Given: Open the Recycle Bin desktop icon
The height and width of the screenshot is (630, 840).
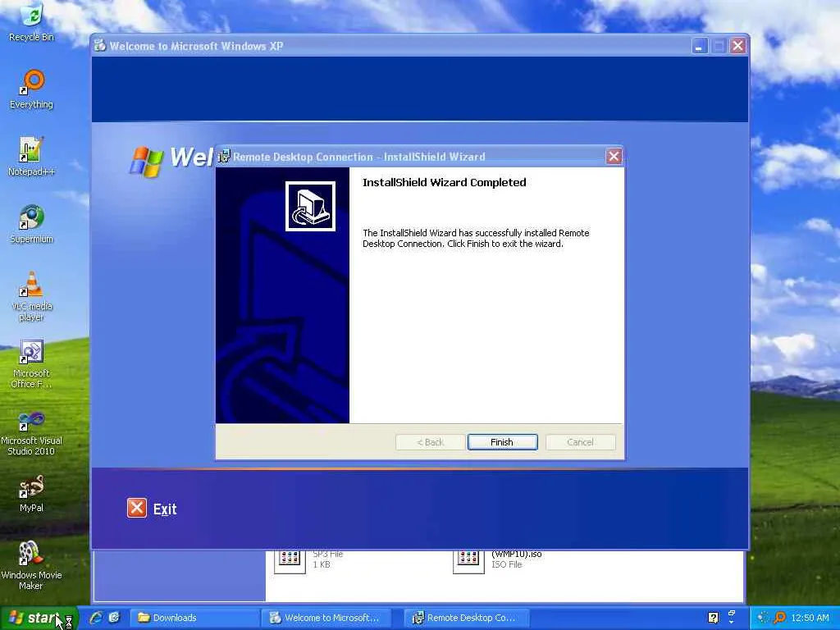Looking at the screenshot, I should click(x=32, y=22).
